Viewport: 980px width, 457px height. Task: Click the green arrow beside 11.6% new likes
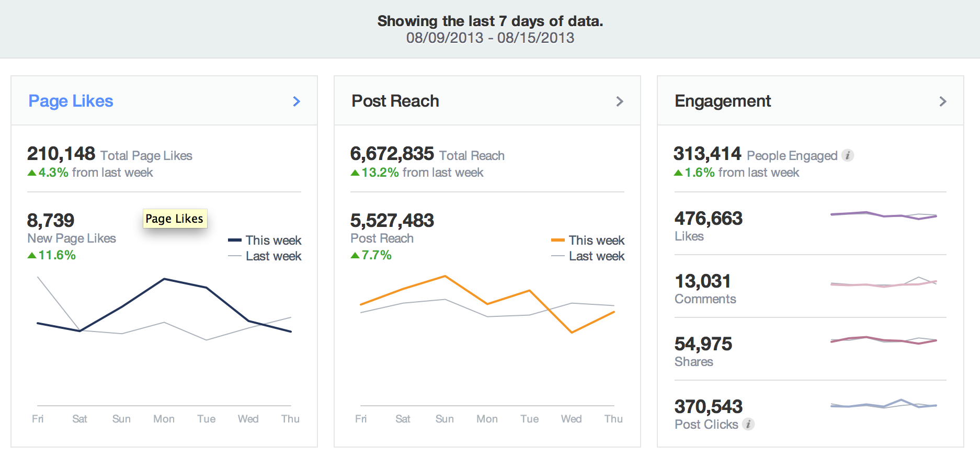coord(32,255)
